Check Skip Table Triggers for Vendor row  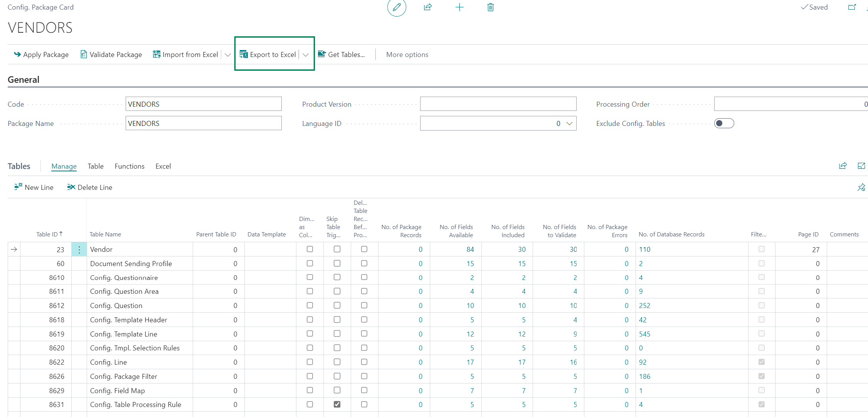pos(337,249)
